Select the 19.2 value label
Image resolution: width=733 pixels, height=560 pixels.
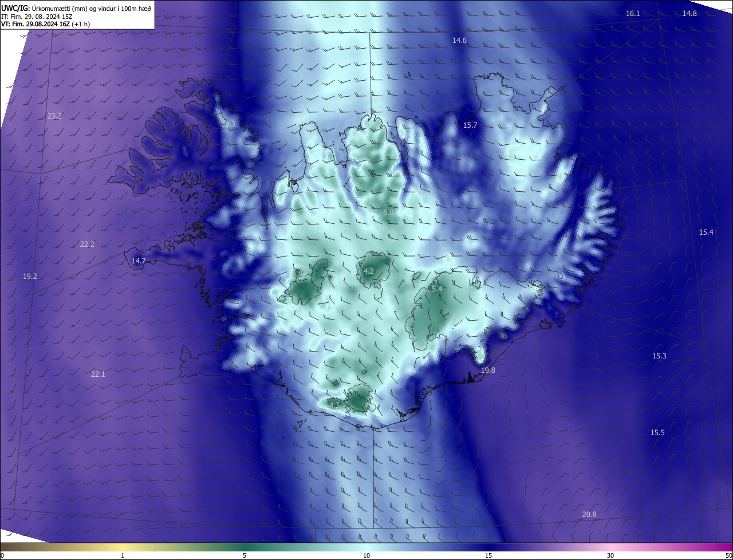[30, 276]
